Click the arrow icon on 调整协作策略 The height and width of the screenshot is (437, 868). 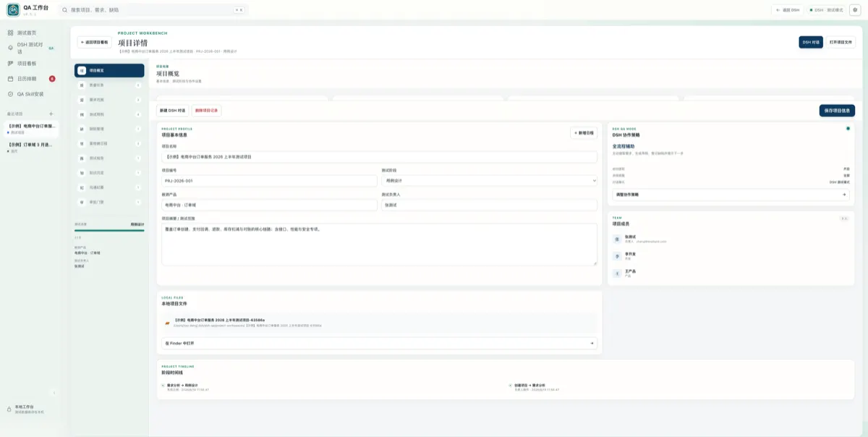(x=843, y=195)
